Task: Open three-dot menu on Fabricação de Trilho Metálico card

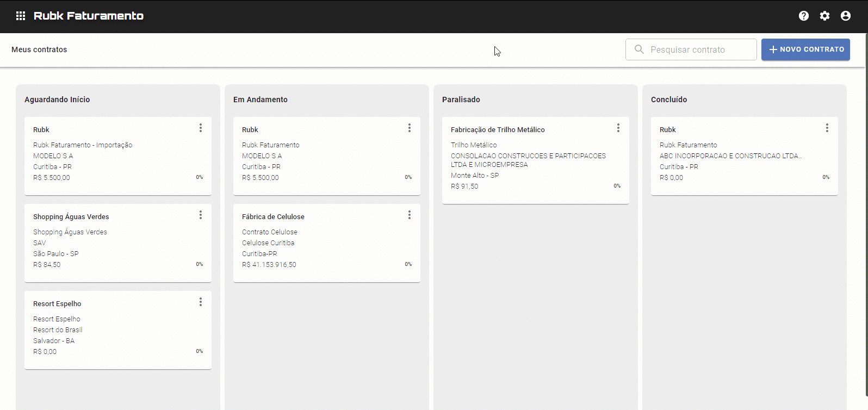Action: [618, 128]
